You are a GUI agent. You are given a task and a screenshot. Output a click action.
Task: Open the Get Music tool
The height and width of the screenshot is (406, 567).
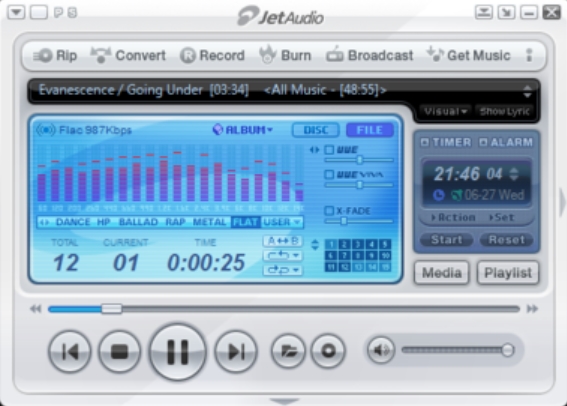(469, 55)
